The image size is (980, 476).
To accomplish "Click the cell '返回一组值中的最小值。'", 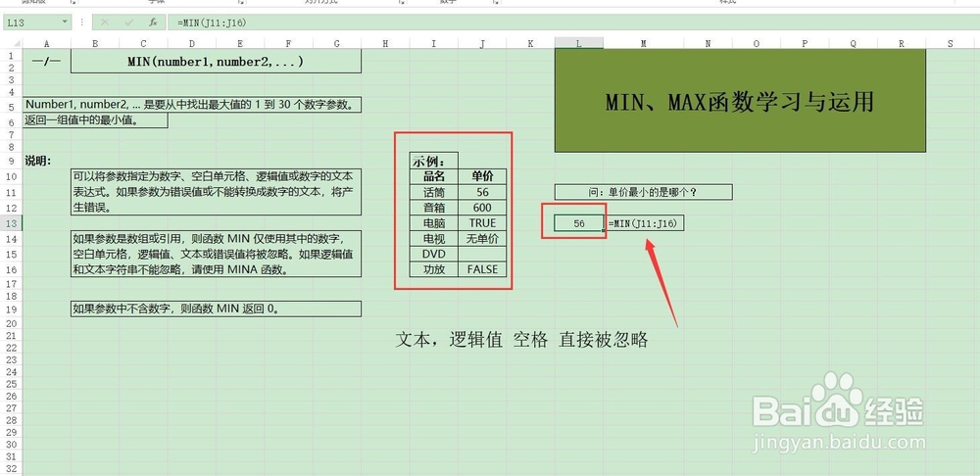I will [95, 120].
